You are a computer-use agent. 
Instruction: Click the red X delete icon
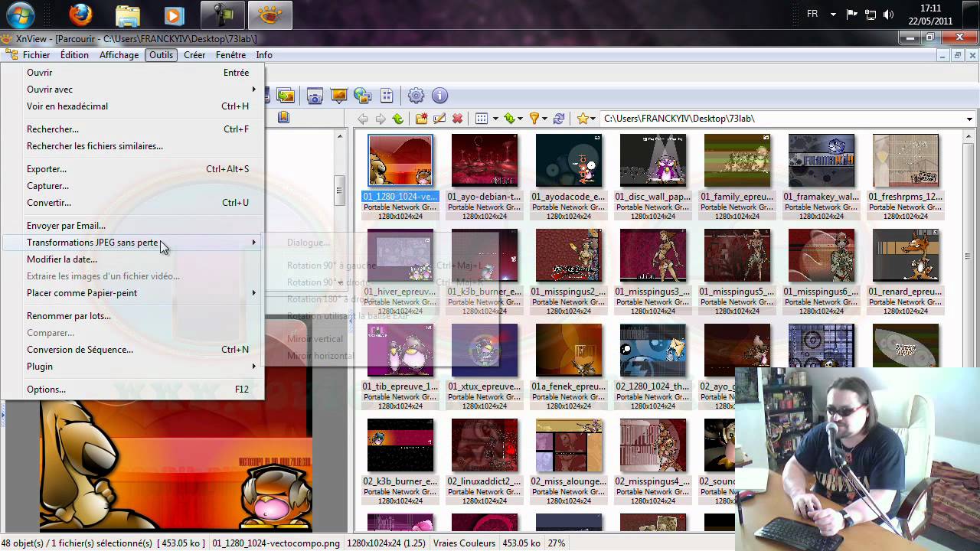tap(457, 119)
